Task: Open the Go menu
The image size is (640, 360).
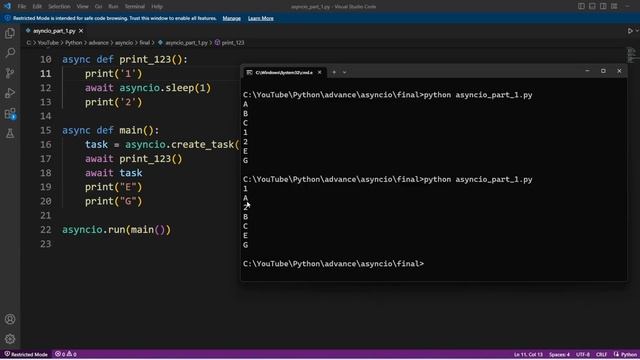Action: pyautogui.click(x=98, y=7)
